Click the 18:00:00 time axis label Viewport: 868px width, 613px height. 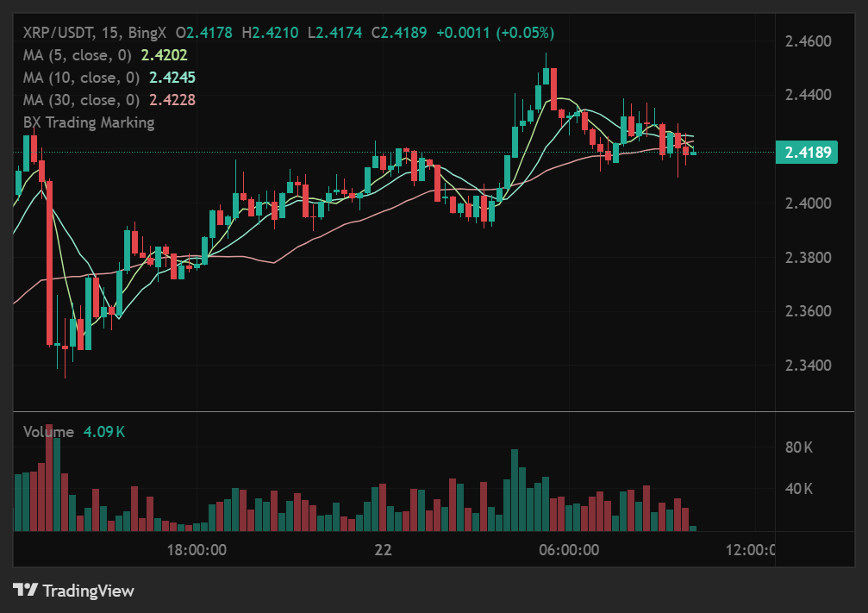coord(197,550)
